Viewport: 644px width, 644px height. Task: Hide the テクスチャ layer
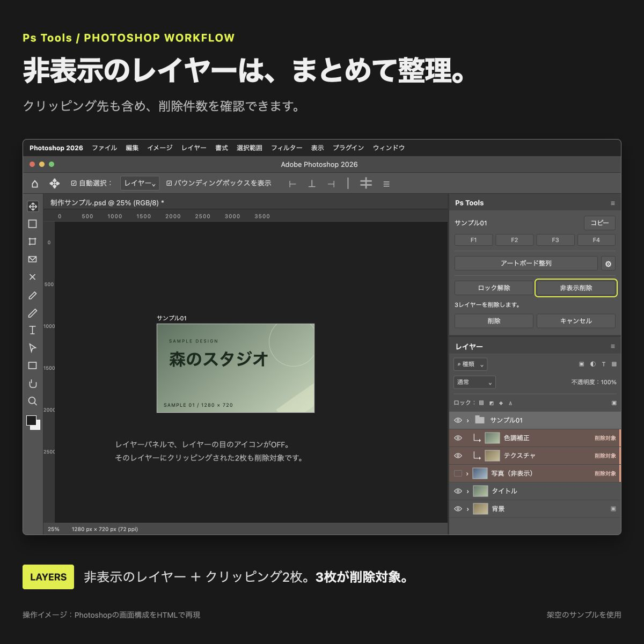coord(458,456)
